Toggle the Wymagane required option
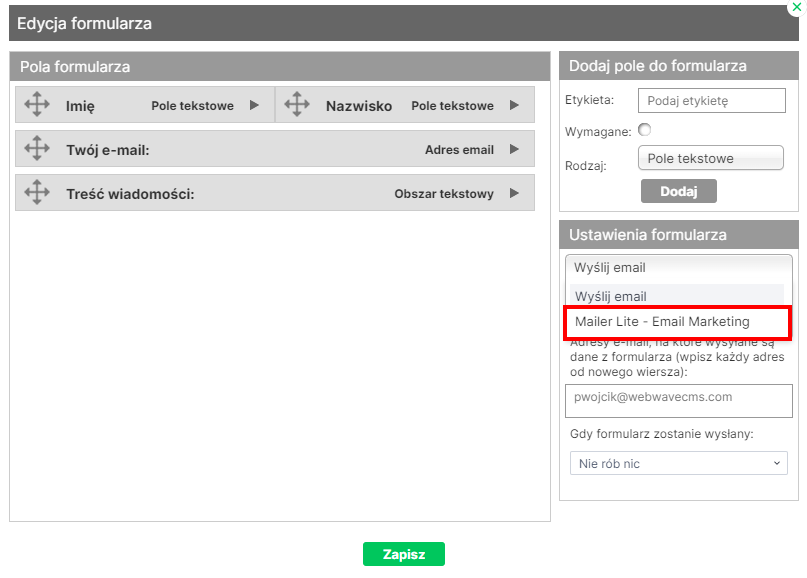Viewport: 807px width, 578px height. click(644, 130)
